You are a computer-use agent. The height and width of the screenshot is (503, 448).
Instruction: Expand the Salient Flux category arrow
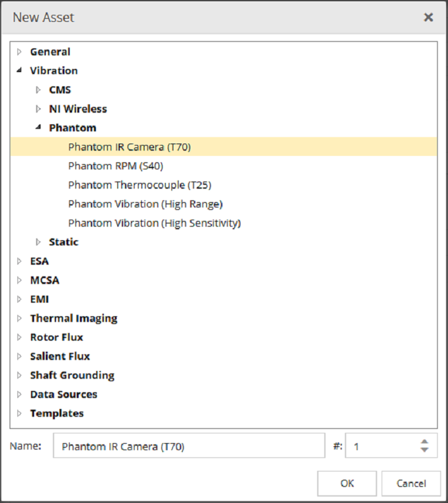click(x=19, y=356)
